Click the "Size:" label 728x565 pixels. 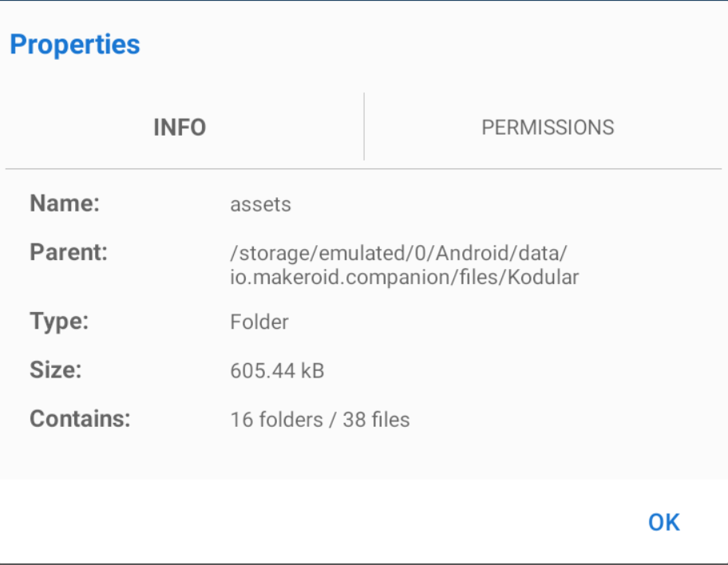tap(56, 370)
